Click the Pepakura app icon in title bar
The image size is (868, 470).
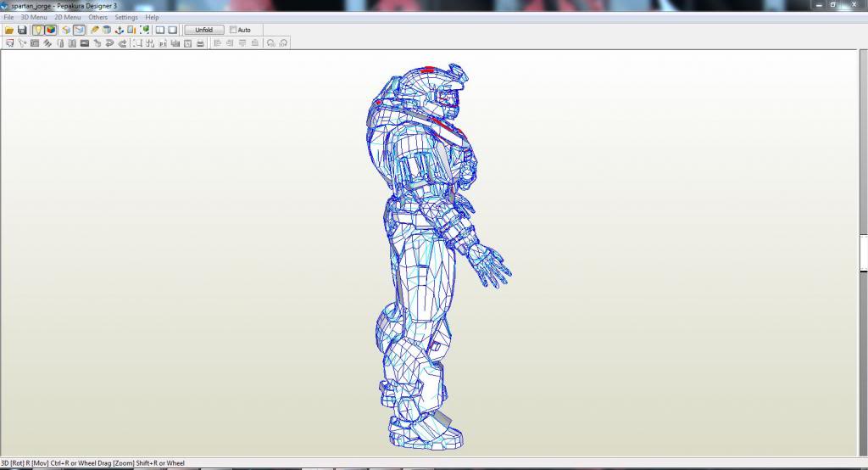point(4,6)
